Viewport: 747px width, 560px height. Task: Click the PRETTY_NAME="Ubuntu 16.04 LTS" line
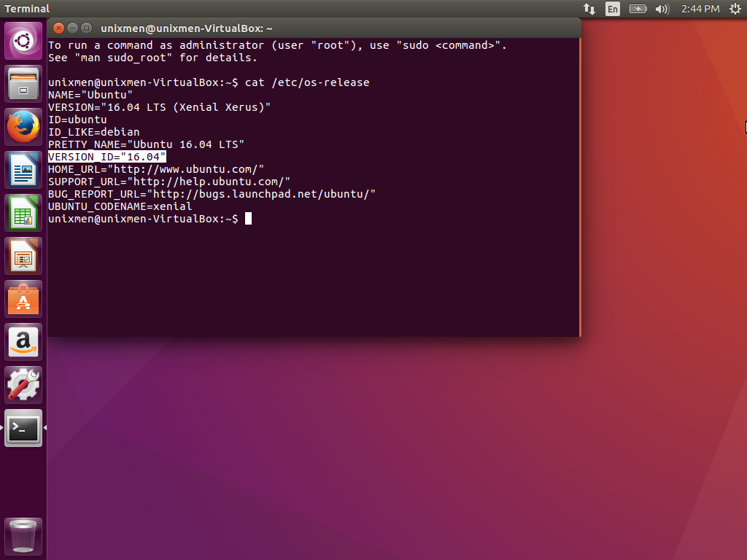click(146, 144)
